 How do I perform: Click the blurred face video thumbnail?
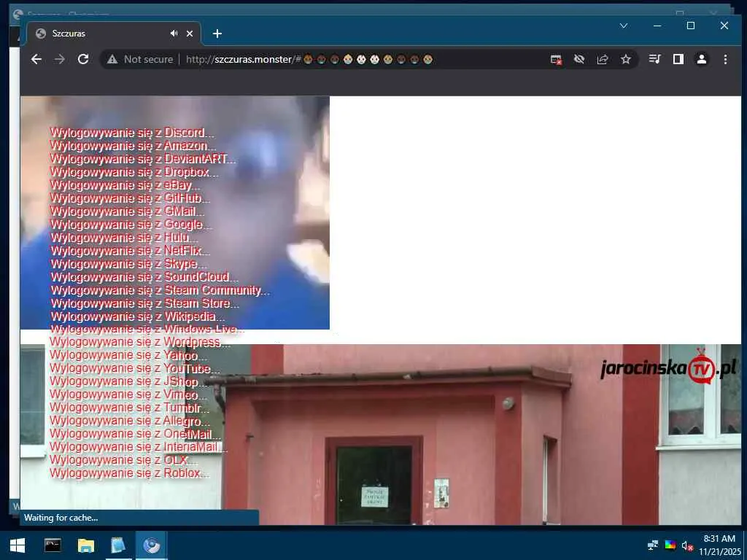(x=175, y=213)
